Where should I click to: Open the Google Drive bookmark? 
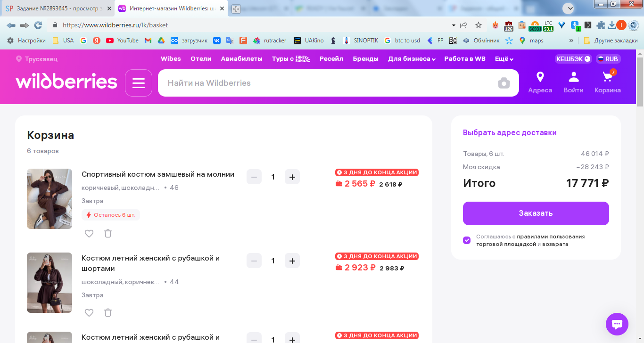point(161,41)
